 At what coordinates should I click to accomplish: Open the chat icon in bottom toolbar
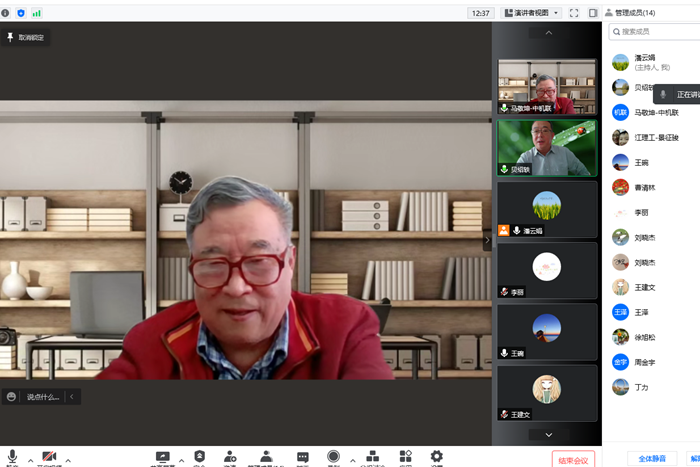point(302,457)
